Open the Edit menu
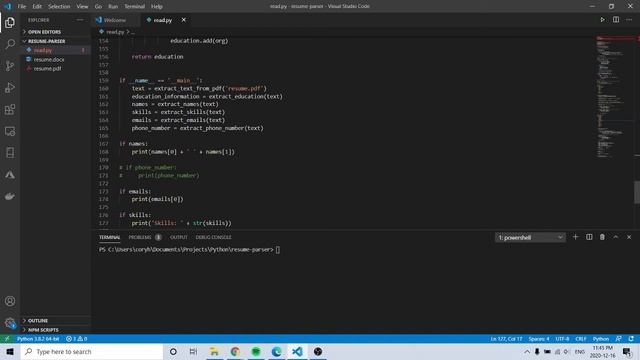640x360 pixels. pos(37,7)
